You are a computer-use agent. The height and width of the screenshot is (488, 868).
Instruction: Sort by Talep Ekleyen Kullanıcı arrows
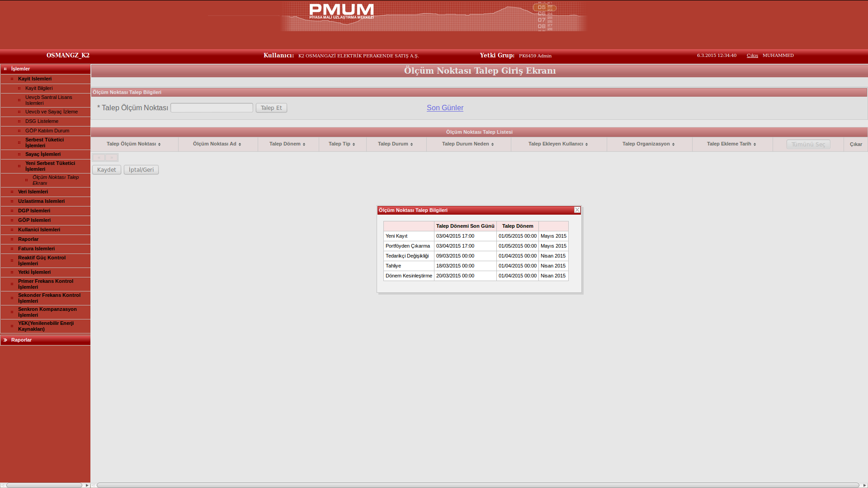pyautogui.click(x=586, y=145)
